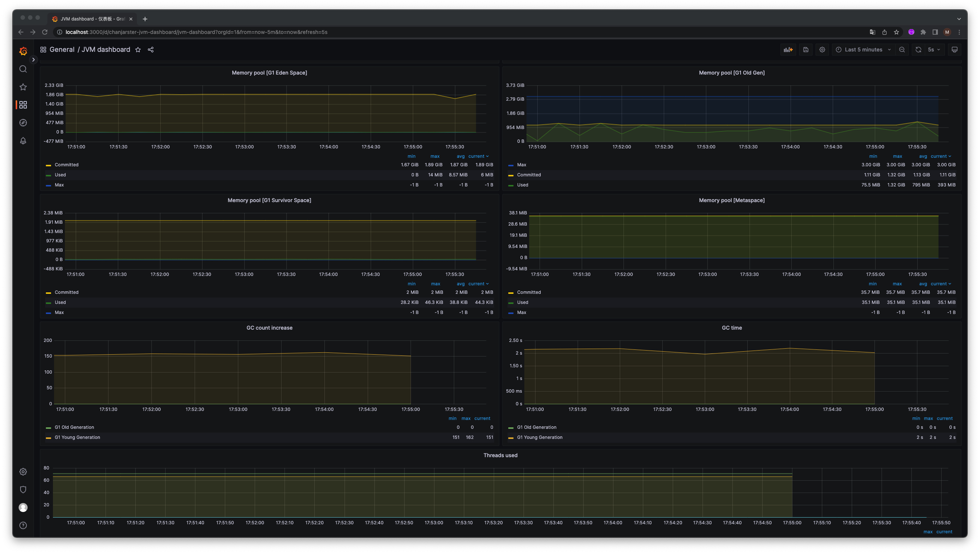Open the Explore compass icon
980x553 pixels.
(x=23, y=122)
